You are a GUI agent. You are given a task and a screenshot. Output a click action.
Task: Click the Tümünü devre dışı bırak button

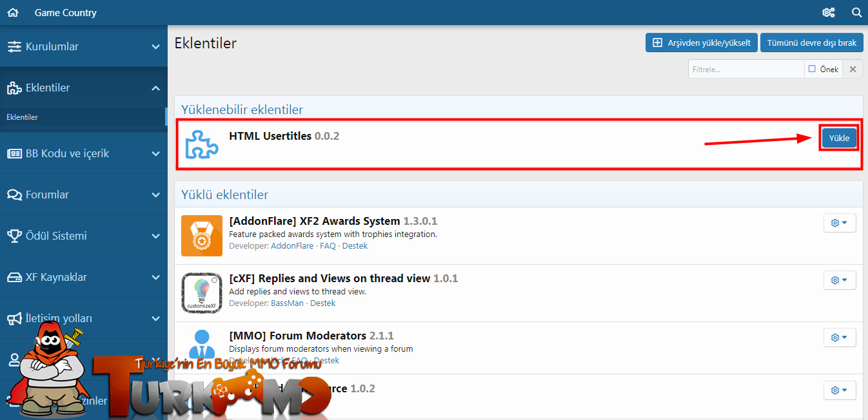point(811,43)
